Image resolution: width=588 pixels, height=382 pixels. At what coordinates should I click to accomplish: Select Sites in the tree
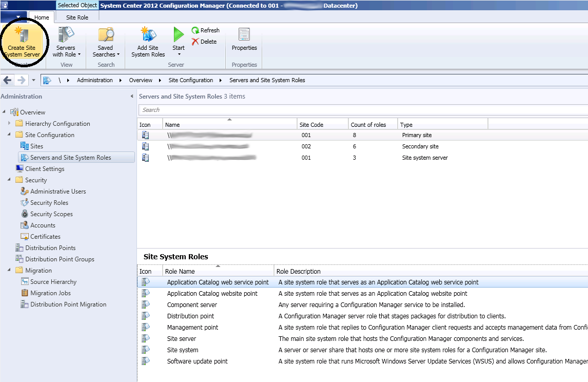(32, 146)
